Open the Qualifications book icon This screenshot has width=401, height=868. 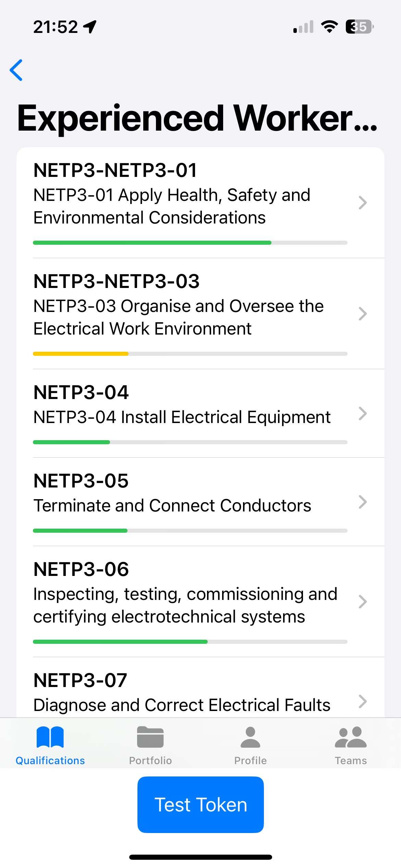pos(50,737)
